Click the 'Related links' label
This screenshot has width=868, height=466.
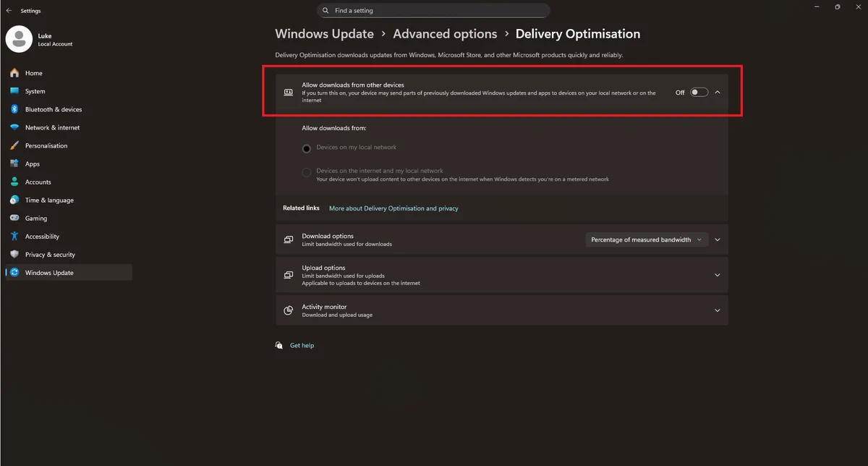(301, 208)
